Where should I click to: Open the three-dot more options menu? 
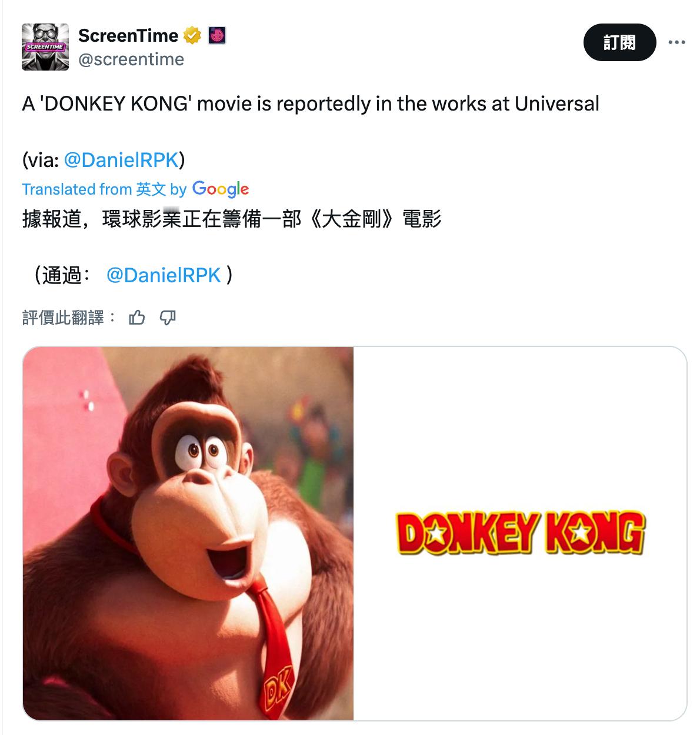click(677, 42)
